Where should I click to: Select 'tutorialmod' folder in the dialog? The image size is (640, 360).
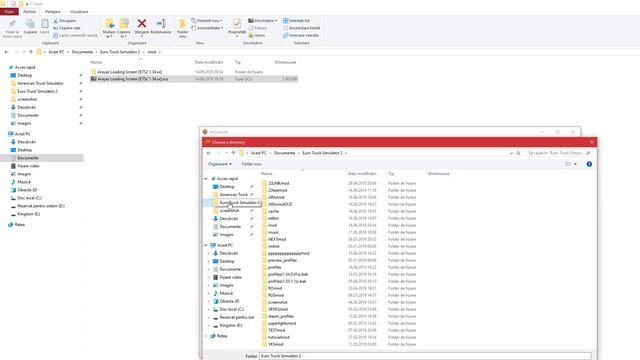279,337
